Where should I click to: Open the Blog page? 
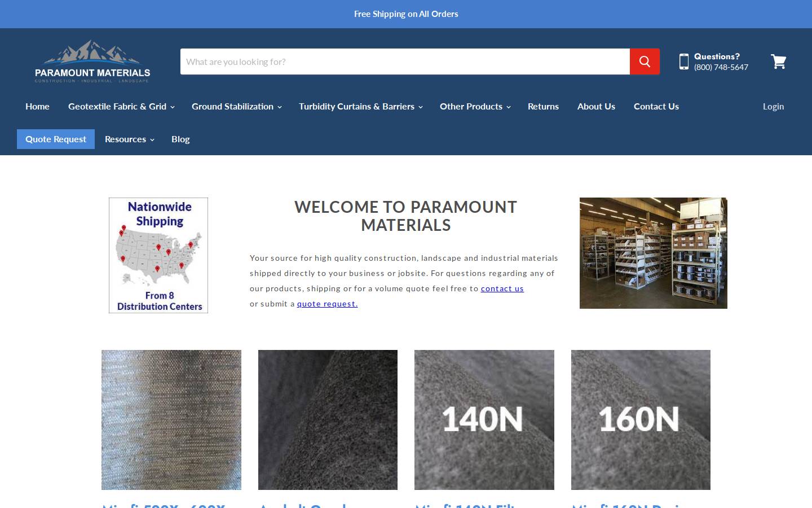click(180, 139)
